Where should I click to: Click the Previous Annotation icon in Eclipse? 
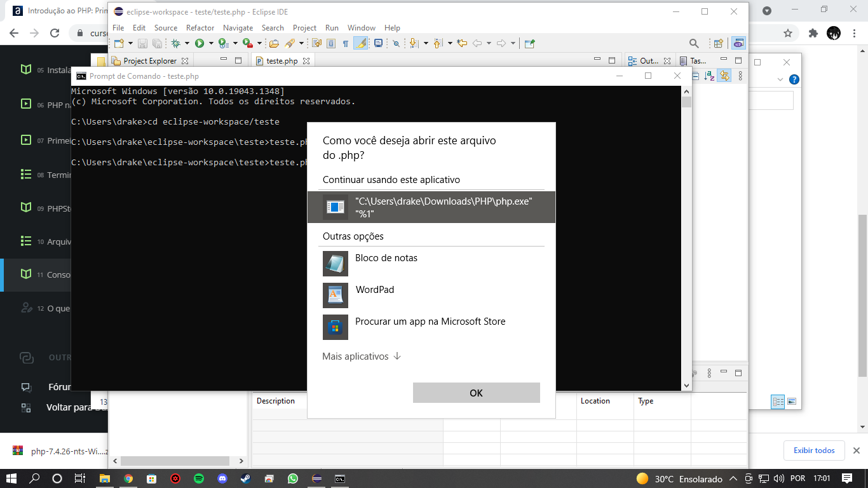click(x=438, y=43)
